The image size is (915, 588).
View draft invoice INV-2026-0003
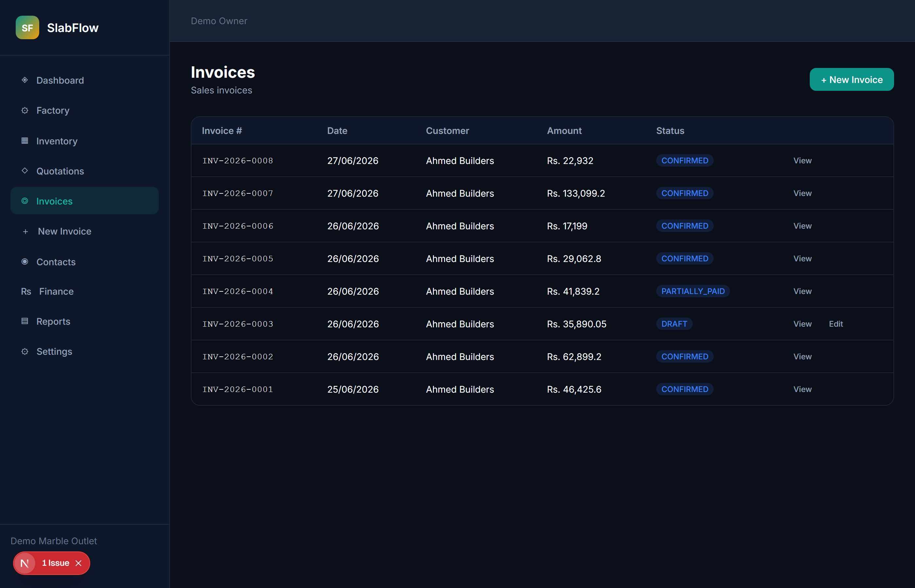[802, 324]
